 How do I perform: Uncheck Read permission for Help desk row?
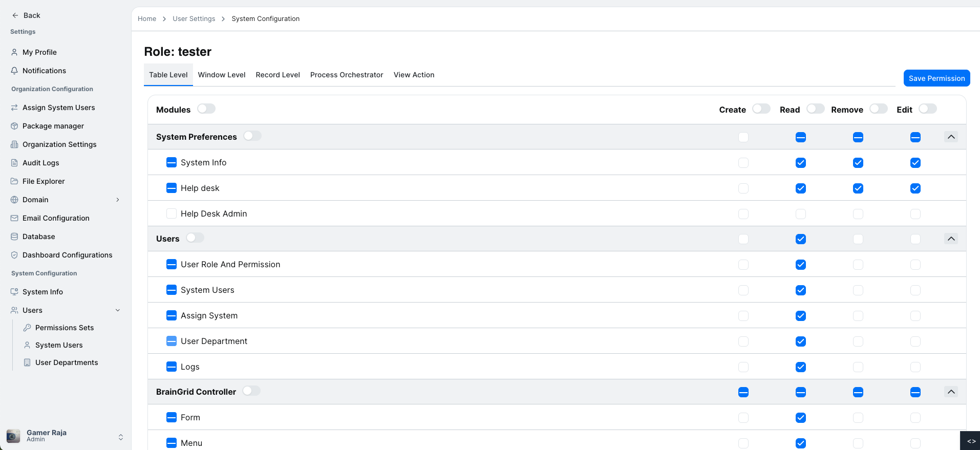[x=801, y=188]
